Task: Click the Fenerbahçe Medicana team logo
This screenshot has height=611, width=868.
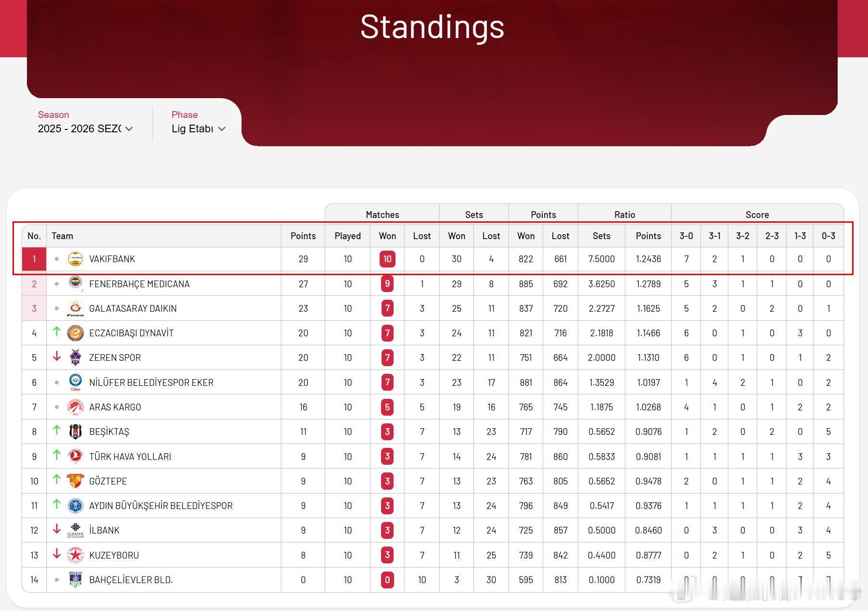Action: [x=76, y=283]
